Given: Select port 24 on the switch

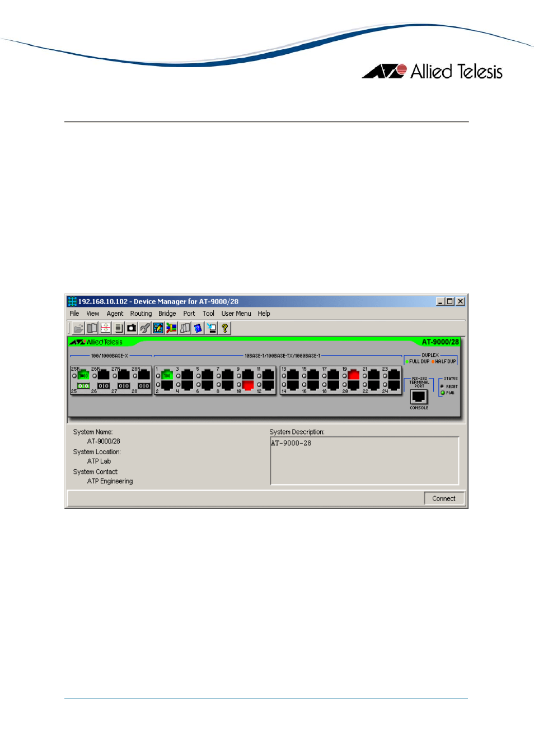Looking at the screenshot, I should coord(394,385).
